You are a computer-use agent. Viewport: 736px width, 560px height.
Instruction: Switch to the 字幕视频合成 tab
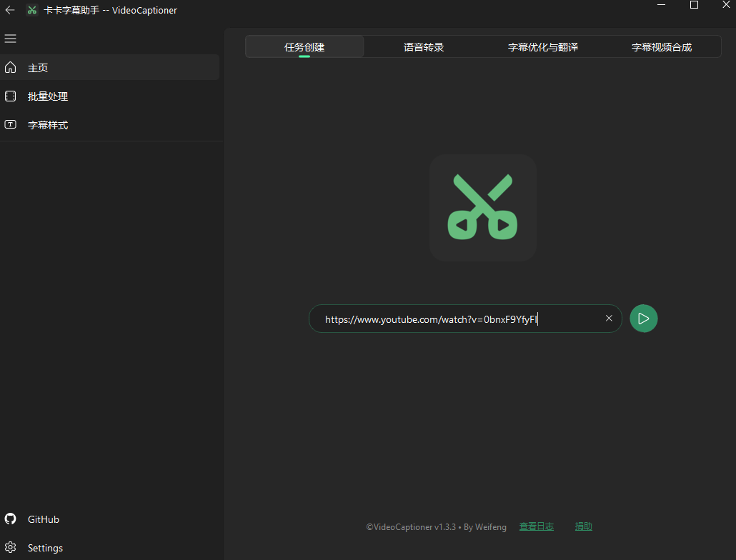coord(662,47)
